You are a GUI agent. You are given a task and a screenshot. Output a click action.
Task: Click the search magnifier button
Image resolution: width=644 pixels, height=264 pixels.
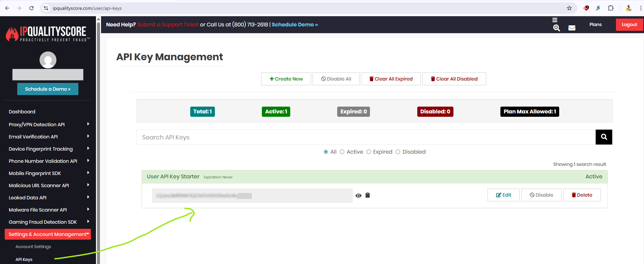pos(604,137)
